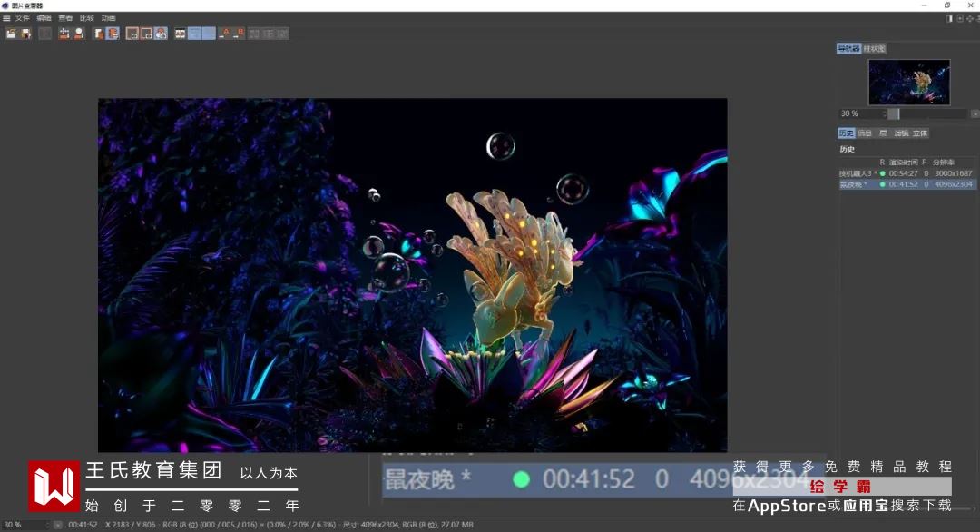Click the 分辨率 column header
980x532 pixels.
tap(943, 162)
